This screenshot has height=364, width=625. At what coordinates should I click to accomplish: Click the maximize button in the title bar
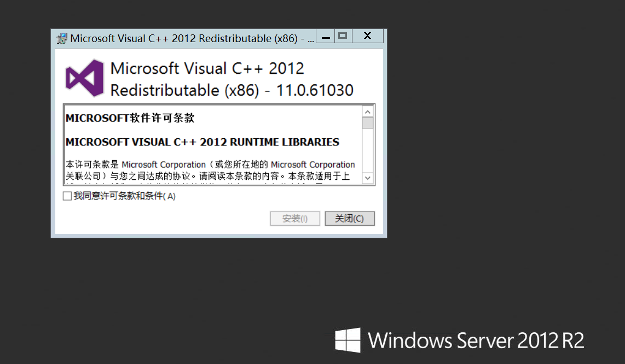(x=343, y=36)
